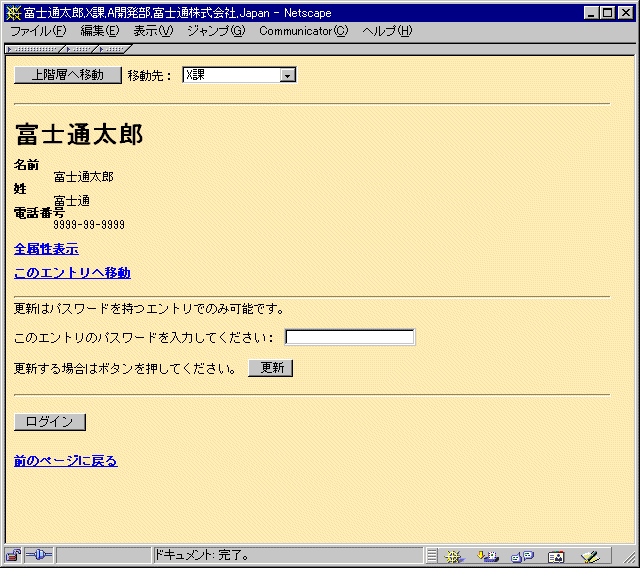640x568 pixels.
Task: Click the 移動先： label
Action: tap(149, 76)
